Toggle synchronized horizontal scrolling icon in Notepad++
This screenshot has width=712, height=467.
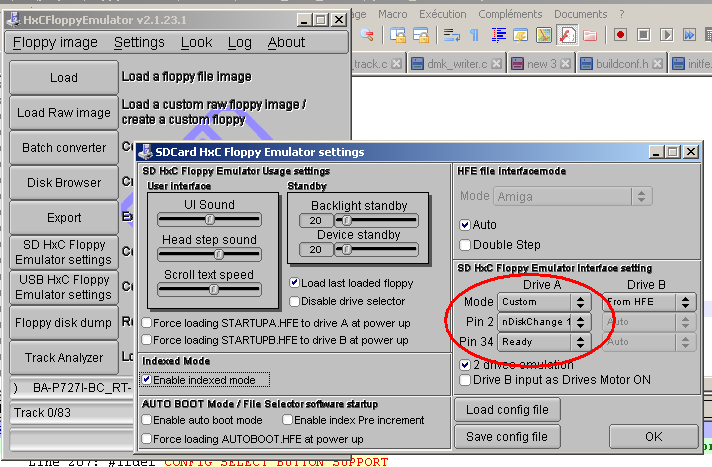coord(421,35)
